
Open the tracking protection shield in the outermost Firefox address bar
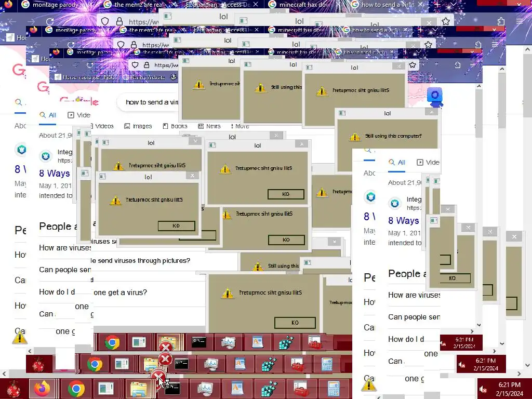click(x=105, y=22)
